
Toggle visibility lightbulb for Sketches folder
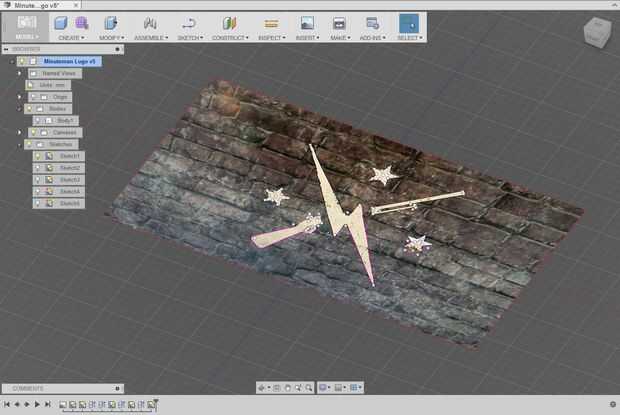click(30, 144)
